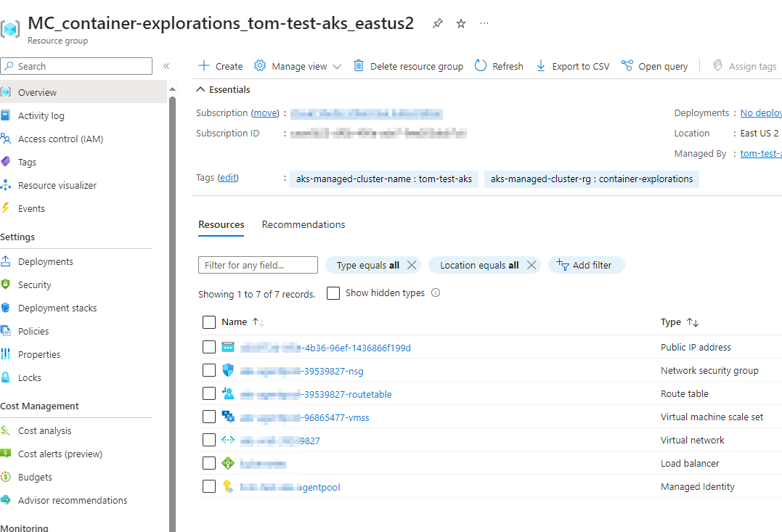
Task: Click the Network security group shield icon
Action: (x=227, y=370)
